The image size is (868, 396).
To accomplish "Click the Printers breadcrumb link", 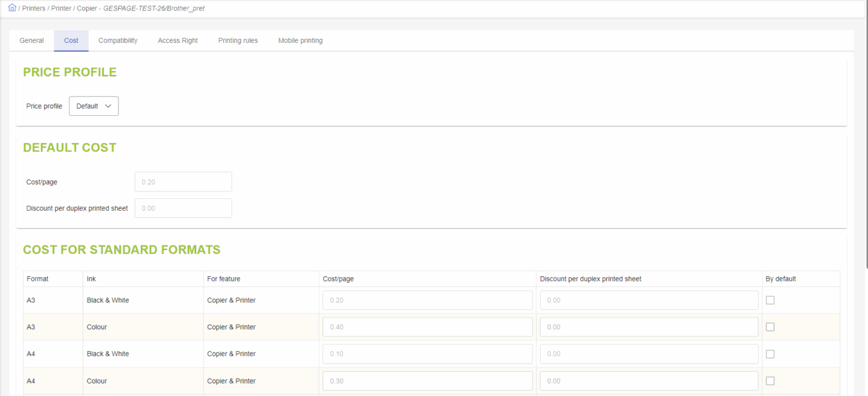I will [33, 9].
